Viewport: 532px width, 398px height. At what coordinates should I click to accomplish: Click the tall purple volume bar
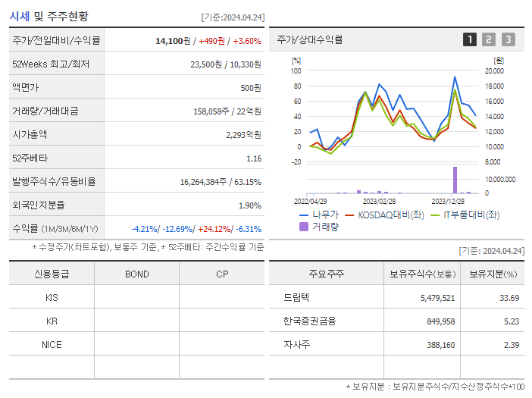455,180
